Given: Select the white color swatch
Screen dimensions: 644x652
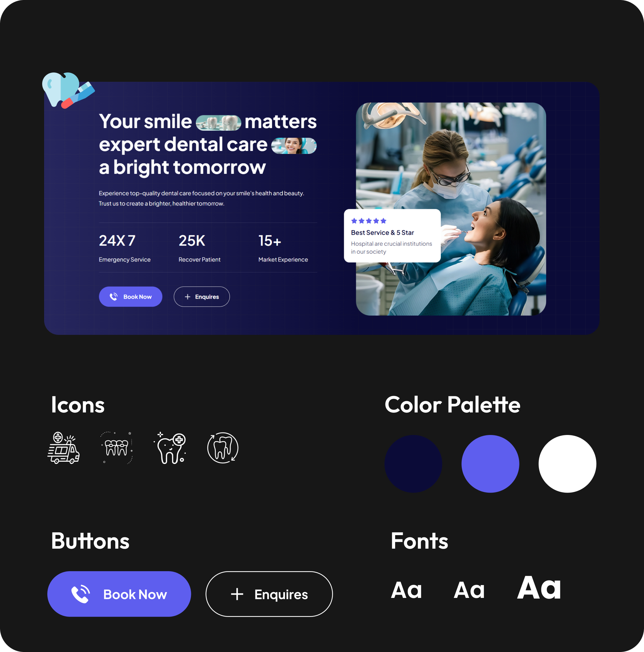Looking at the screenshot, I should pos(567,464).
